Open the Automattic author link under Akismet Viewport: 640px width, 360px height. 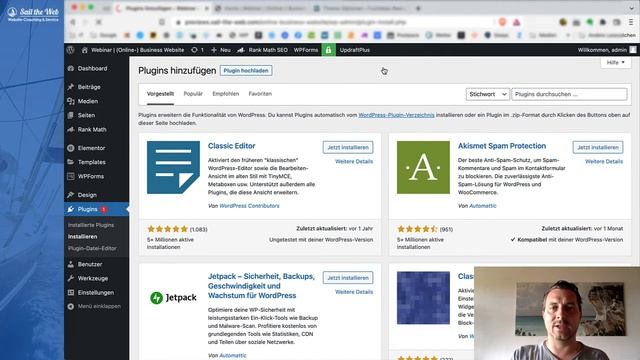[483, 206]
